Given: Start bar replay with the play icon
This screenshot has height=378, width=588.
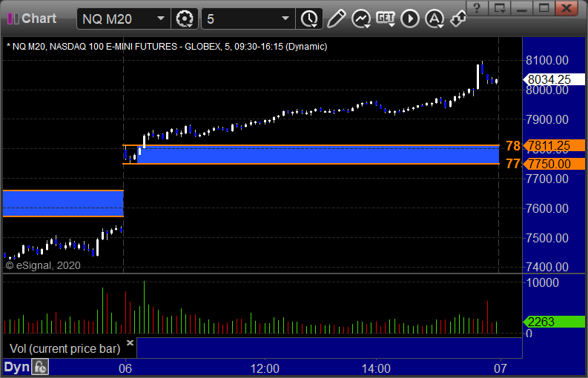Looking at the screenshot, I should (410, 19).
